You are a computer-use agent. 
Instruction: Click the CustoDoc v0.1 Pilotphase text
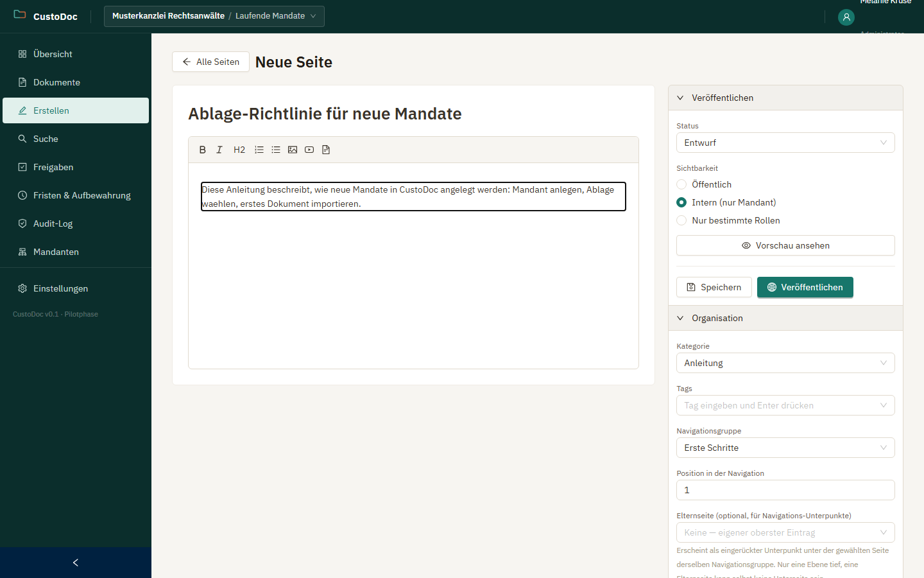pos(55,314)
